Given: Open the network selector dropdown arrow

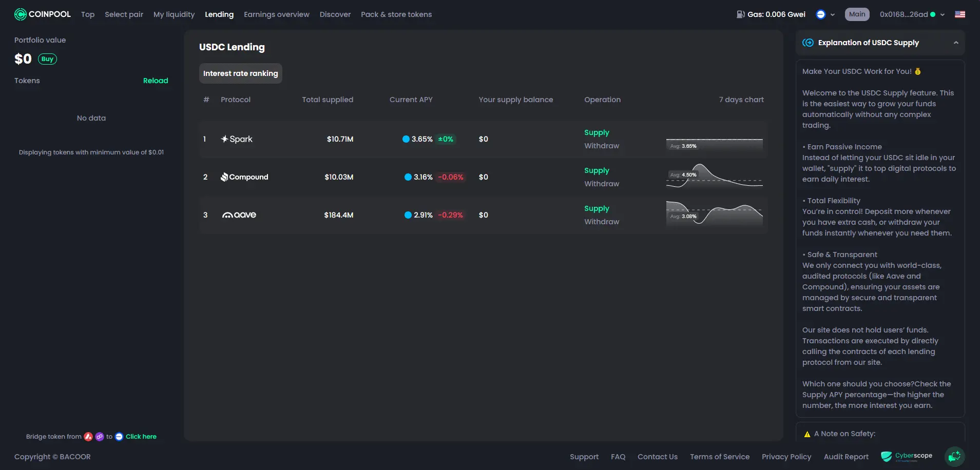Looking at the screenshot, I should (833, 14).
